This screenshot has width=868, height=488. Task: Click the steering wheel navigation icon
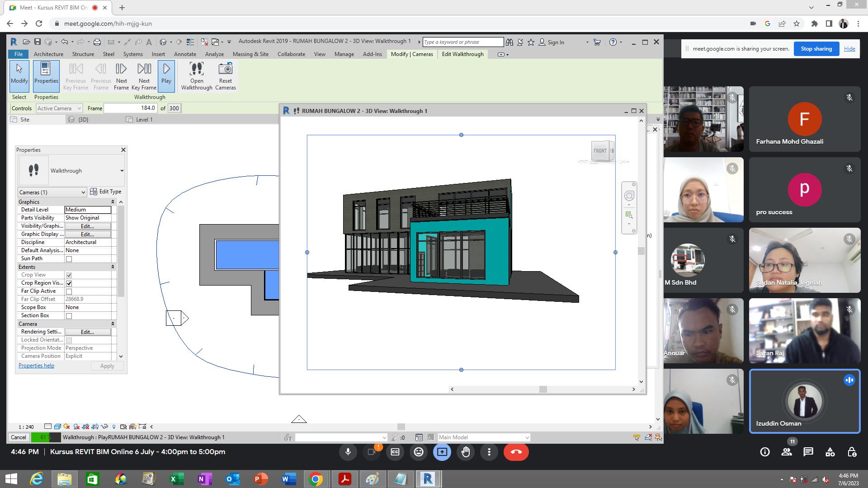[629, 196]
